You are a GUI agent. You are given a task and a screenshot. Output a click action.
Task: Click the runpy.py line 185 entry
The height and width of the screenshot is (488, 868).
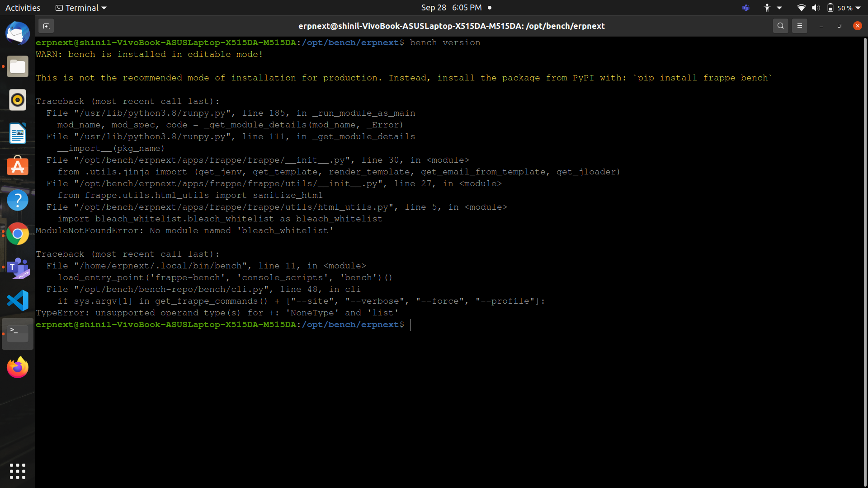(x=231, y=113)
